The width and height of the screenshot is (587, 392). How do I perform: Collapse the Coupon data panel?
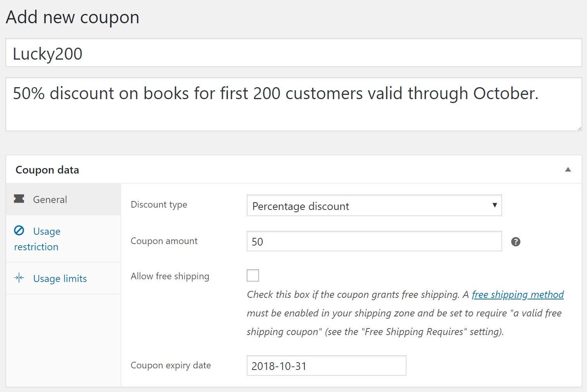(x=568, y=169)
